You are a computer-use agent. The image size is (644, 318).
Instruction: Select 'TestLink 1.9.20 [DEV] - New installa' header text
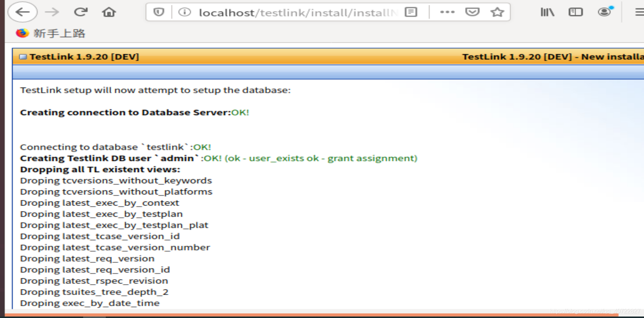(x=553, y=57)
